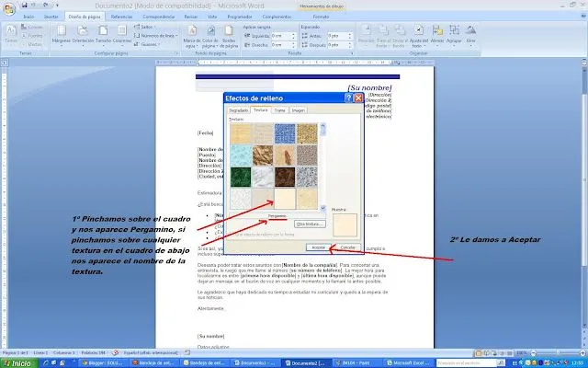Switch to the Referencias tab
The image size is (588, 368).
tap(121, 17)
